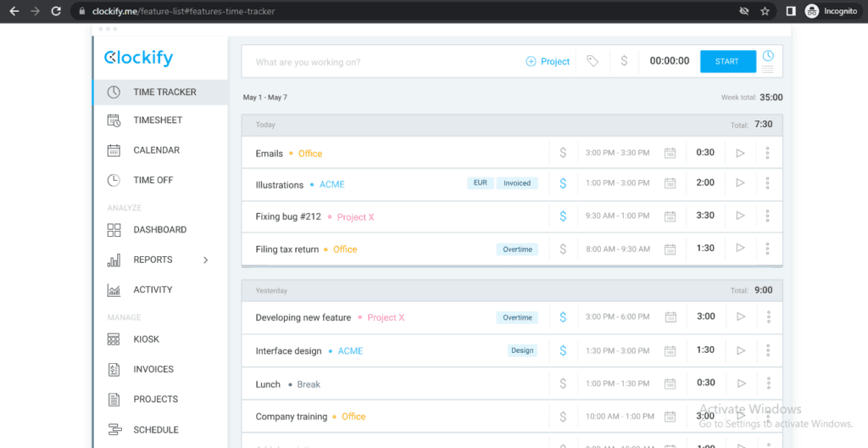Click play icon on Illustrations entry
The width and height of the screenshot is (868, 448).
(x=740, y=183)
